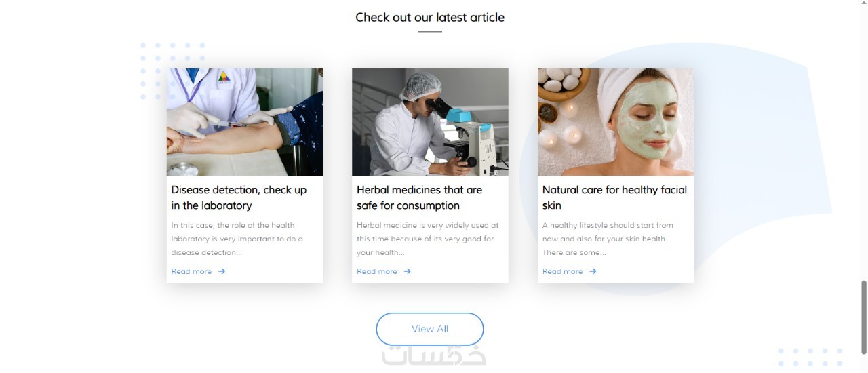Click arrow icon beside herbal medicines Read more
Viewport: 868px width, 373px height.
[x=408, y=271]
